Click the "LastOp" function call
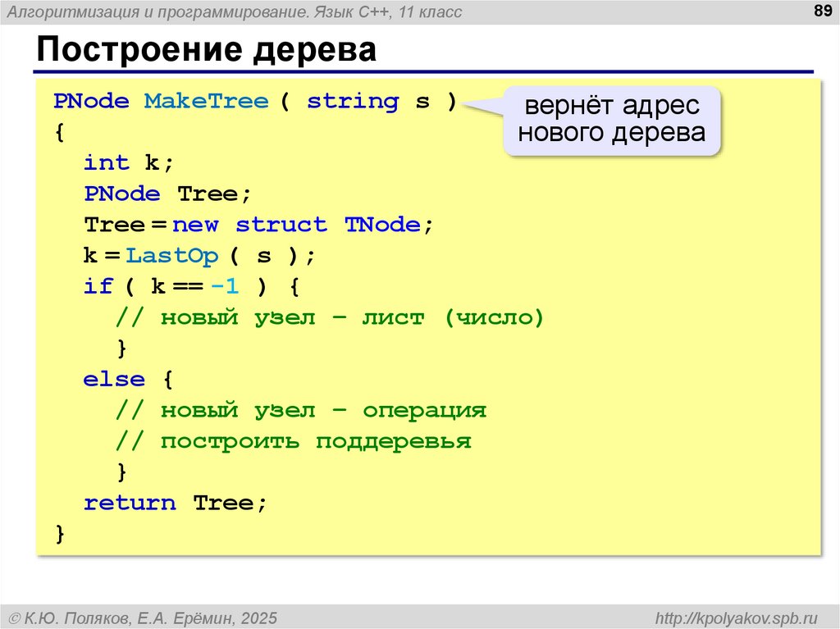The height and width of the screenshot is (629, 840). (x=172, y=256)
